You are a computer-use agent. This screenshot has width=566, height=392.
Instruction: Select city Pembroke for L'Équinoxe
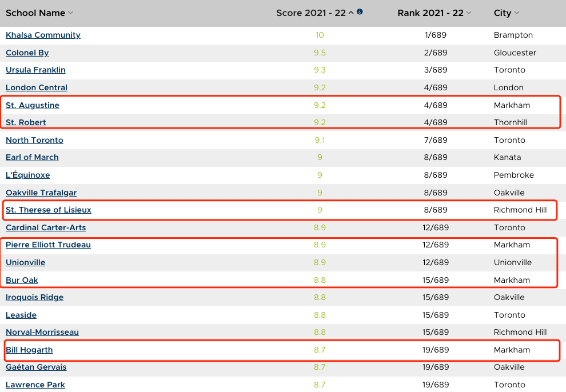click(x=513, y=175)
